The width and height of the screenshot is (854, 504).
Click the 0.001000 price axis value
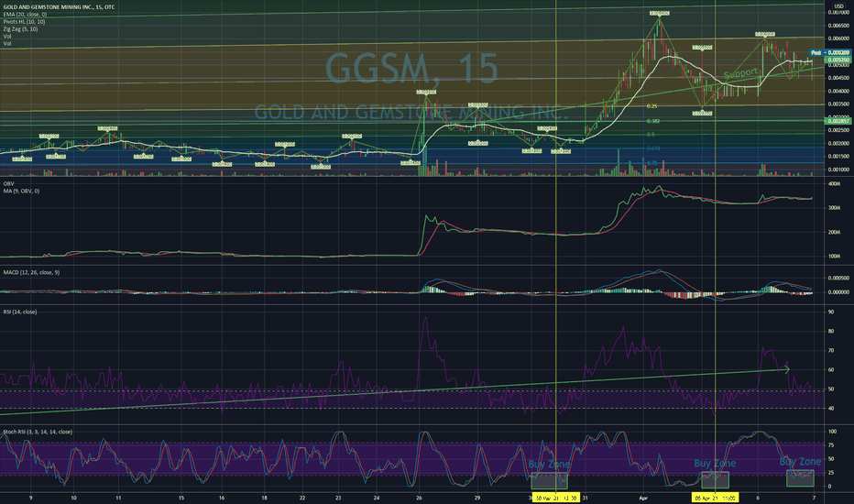(838, 170)
